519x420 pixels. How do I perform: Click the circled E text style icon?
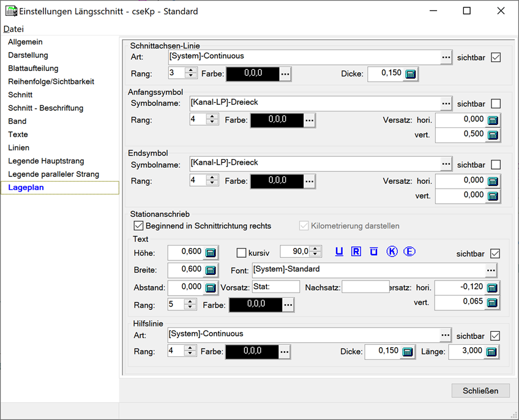(x=409, y=252)
